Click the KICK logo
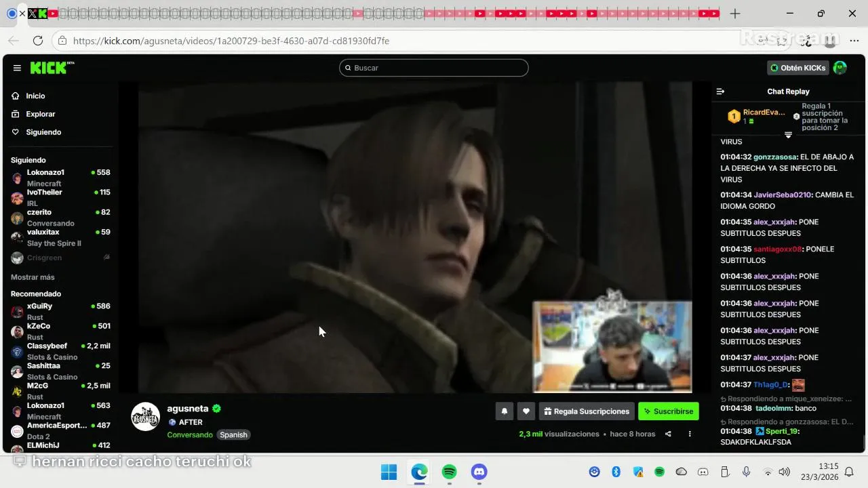 [52, 68]
